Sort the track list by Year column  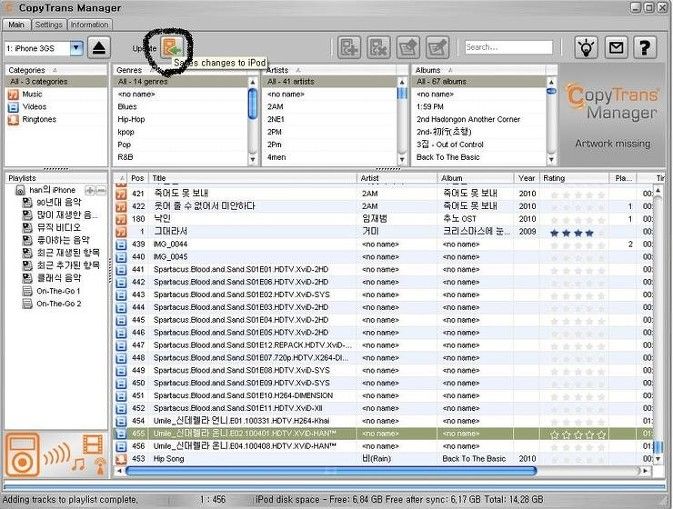(527, 178)
